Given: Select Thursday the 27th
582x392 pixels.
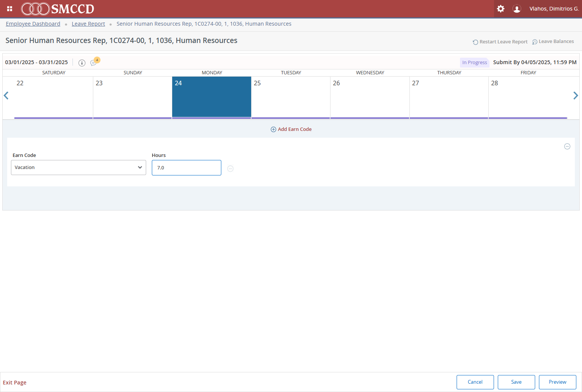Looking at the screenshot, I should point(449,97).
